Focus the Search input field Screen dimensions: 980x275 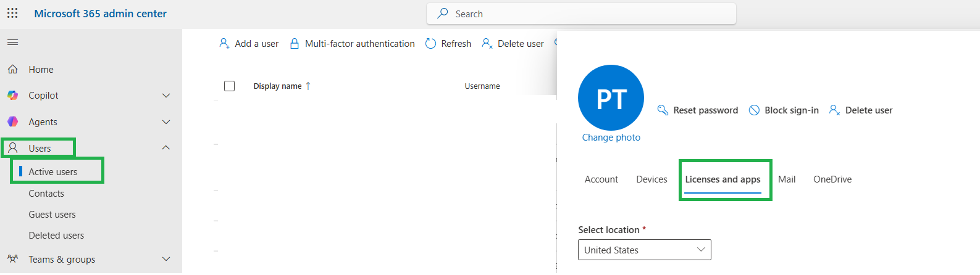click(x=581, y=14)
